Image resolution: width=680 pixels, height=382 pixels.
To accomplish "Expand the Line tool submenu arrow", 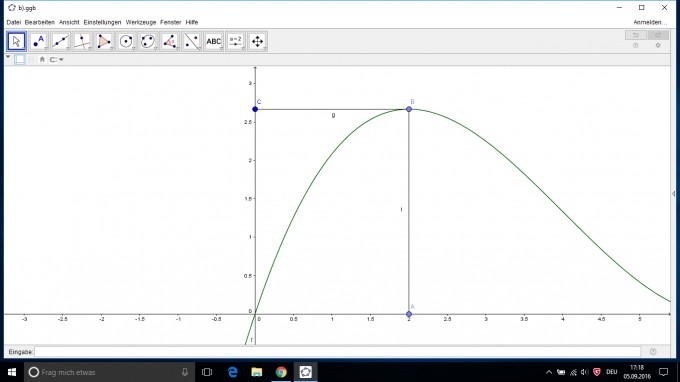I will [68, 49].
